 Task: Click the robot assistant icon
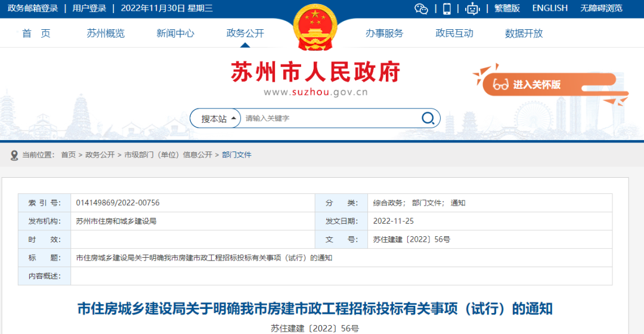point(472,8)
